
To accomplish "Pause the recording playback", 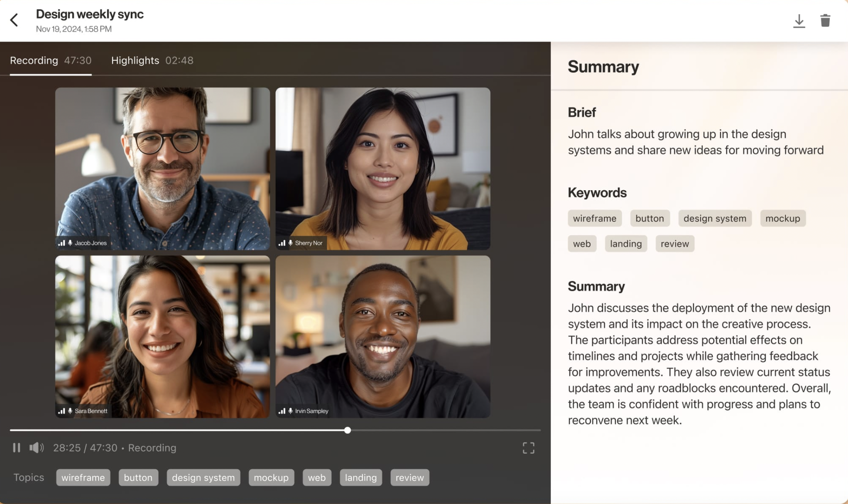I will pos(16,448).
